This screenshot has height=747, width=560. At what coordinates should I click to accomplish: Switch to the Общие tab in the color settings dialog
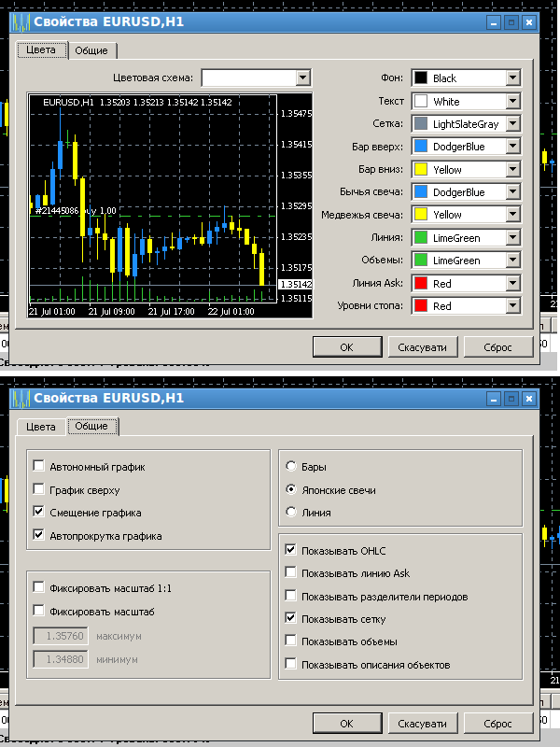[x=91, y=50]
